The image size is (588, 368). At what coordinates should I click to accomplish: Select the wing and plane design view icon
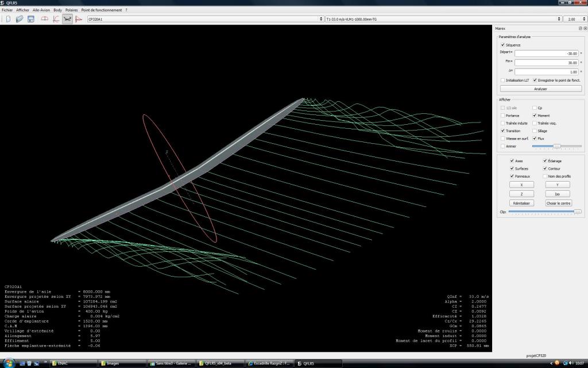[x=67, y=19]
